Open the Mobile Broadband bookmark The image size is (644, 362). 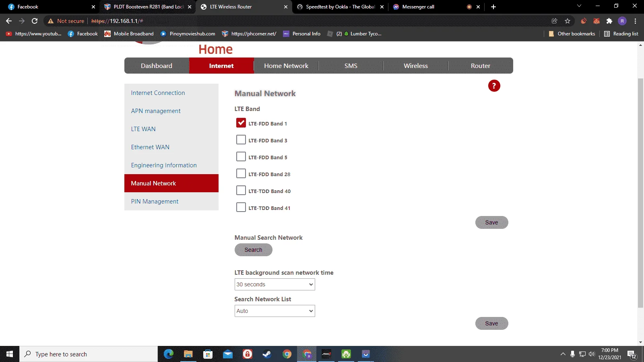pyautogui.click(x=129, y=34)
